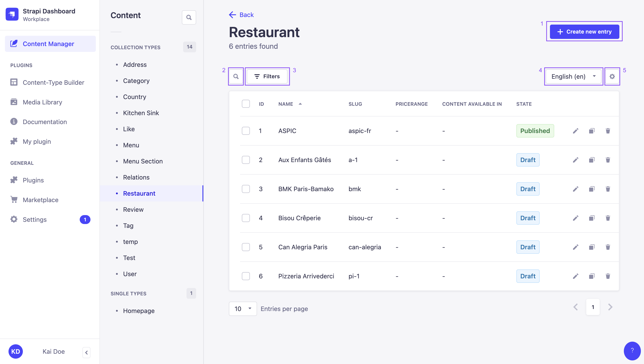The width and height of the screenshot is (644, 364).
Task: Open the Documentation plugin
Action: point(45,122)
